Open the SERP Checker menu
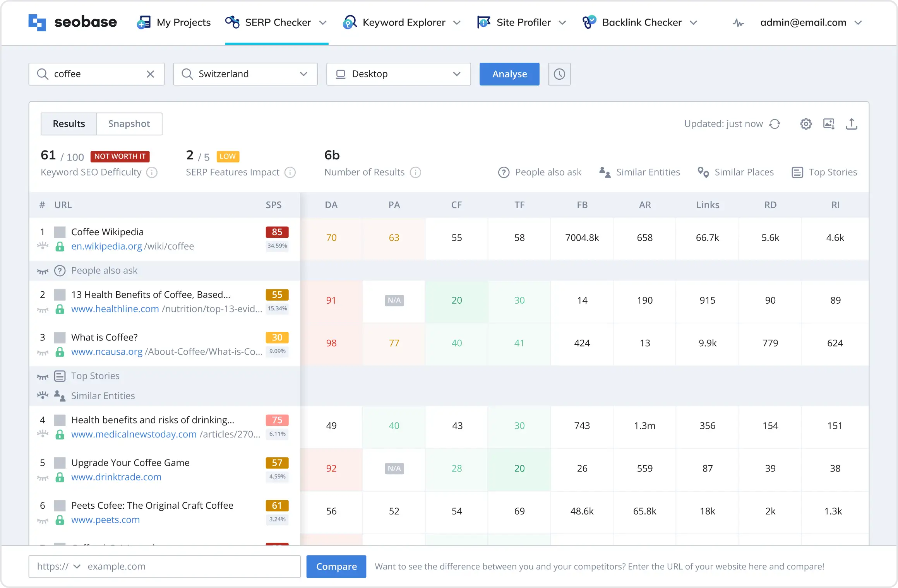 pyautogui.click(x=276, y=22)
